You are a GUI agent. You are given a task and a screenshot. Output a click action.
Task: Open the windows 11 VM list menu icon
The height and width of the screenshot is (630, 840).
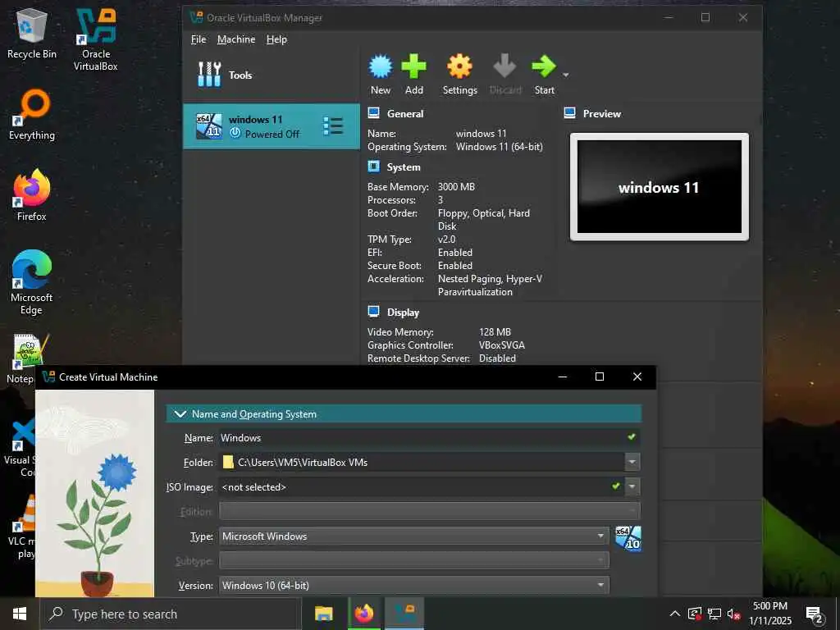coord(333,126)
